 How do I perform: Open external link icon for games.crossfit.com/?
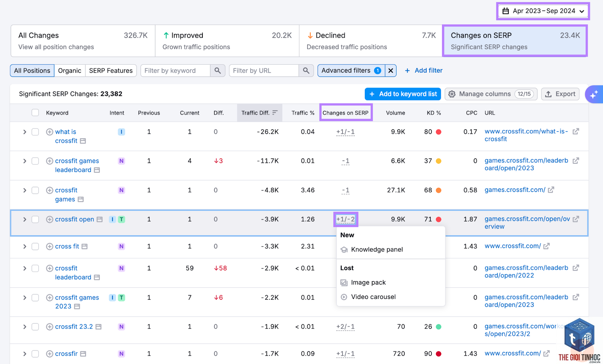pos(551,190)
